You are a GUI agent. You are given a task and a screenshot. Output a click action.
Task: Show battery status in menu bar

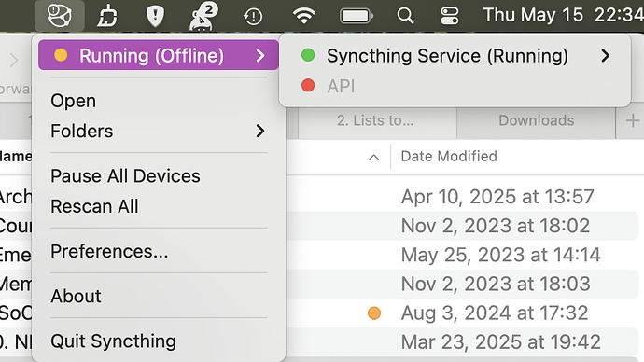357,16
